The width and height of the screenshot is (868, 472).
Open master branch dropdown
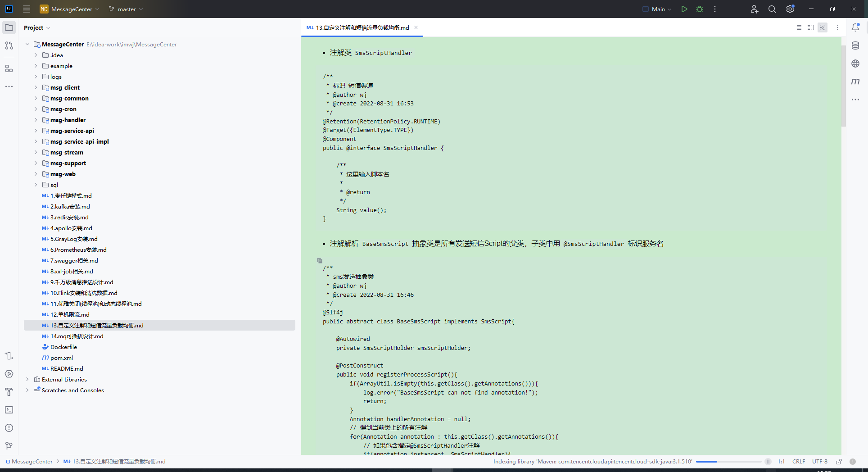(126, 9)
